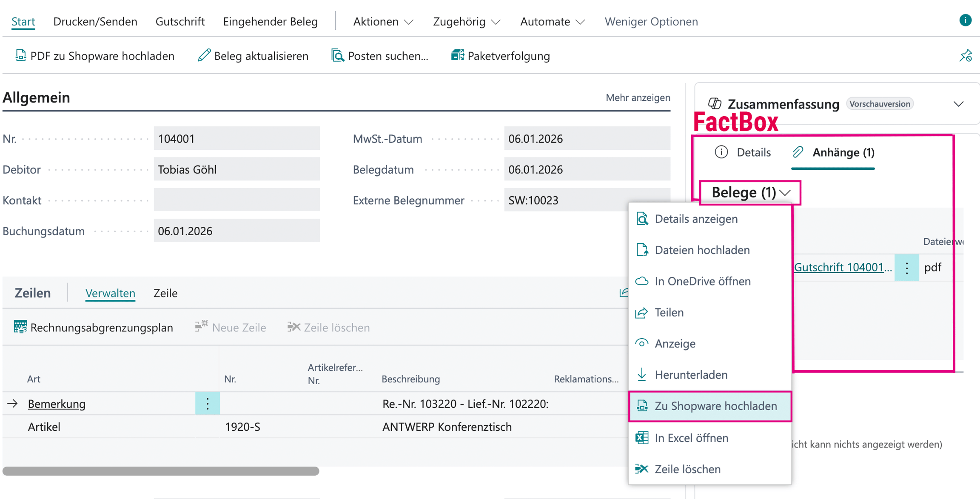This screenshot has height=499, width=980.
Task: Click the horizontal scrollbar under lines table
Action: click(161, 471)
